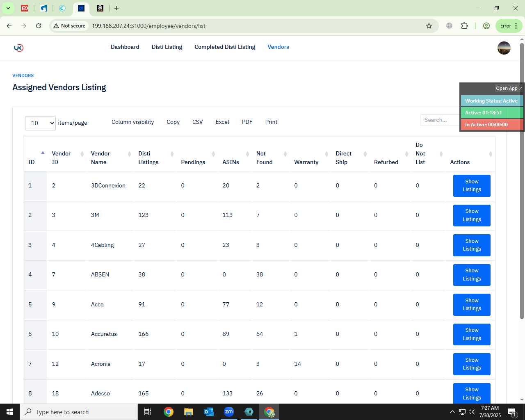Click Open App in overlay widget
This screenshot has width=525, height=420.
tap(509, 88)
